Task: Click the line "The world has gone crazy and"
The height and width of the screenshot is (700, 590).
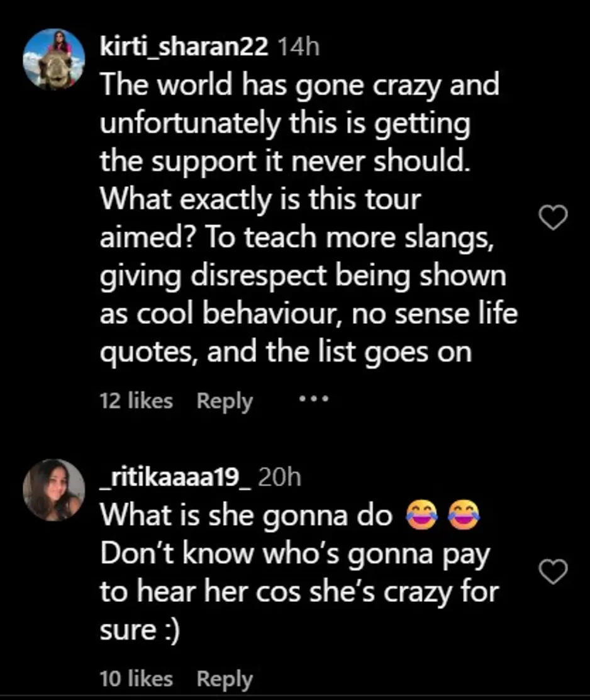Action: (299, 86)
